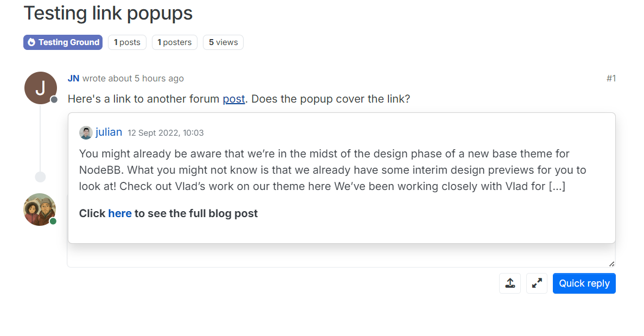Screen dimensions: 644x336
Task: Click the upload file icon button
Action: pos(510,283)
